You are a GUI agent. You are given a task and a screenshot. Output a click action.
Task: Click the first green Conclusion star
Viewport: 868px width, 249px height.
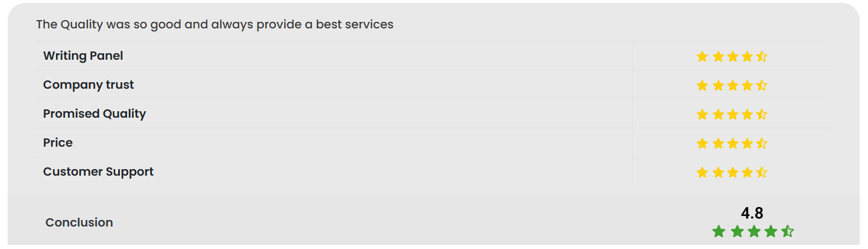[719, 231]
